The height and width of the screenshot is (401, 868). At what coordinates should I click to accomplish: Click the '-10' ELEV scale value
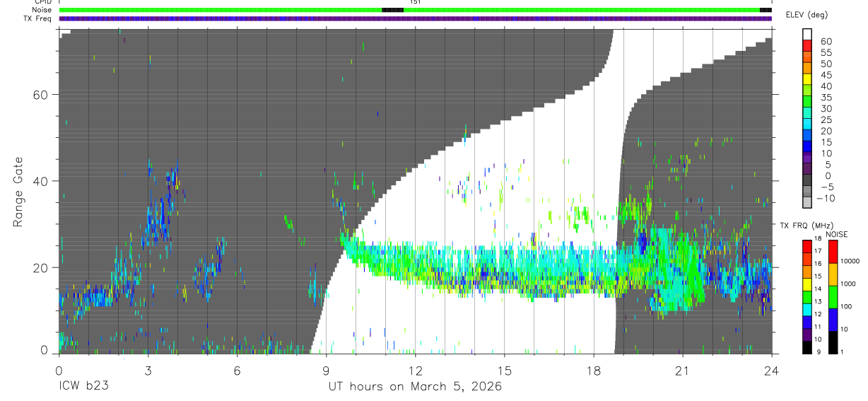tap(824, 199)
